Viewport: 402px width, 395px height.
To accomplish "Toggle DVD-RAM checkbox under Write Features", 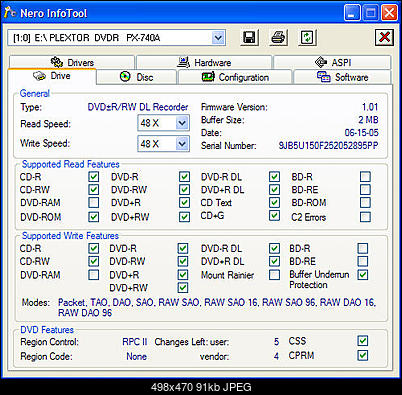I will pyautogui.click(x=94, y=275).
